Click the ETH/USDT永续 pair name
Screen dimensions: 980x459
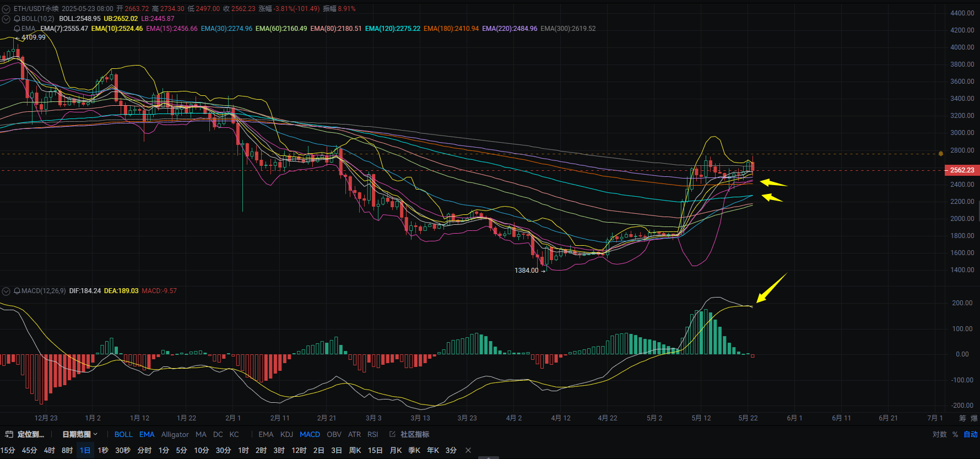[36, 9]
